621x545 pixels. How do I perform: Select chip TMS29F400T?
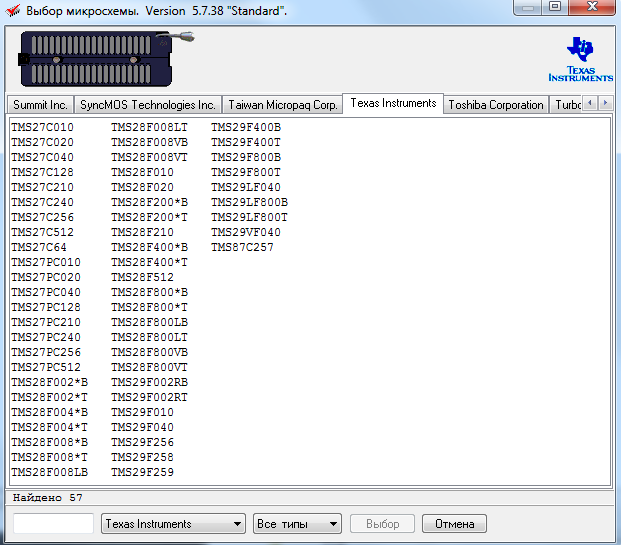pos(246,142)
